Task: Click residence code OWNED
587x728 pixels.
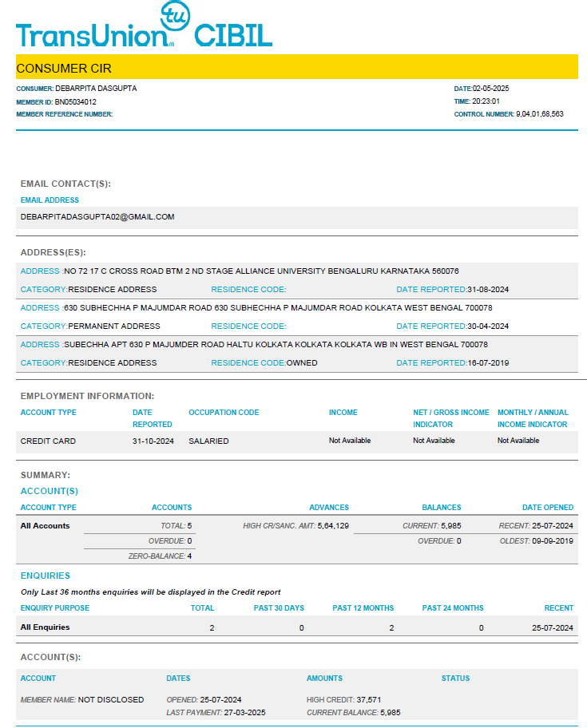Action: [x=302, y=362]
